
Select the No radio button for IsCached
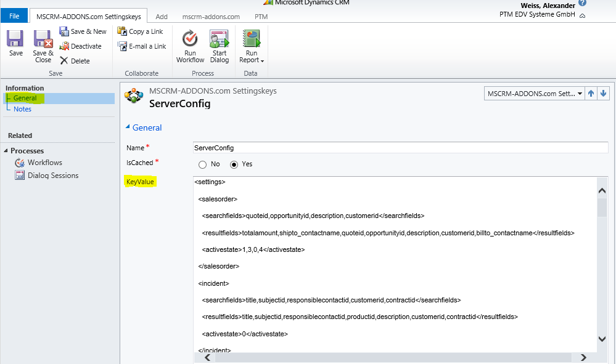coord(202,164)
